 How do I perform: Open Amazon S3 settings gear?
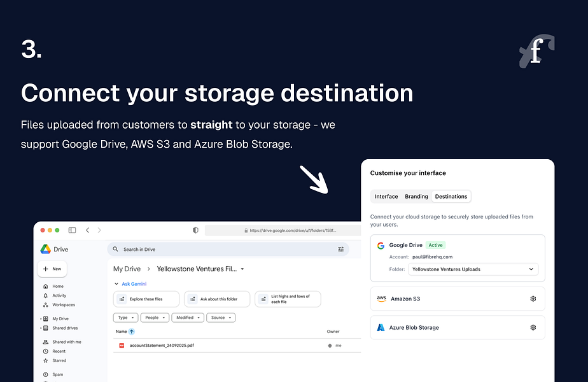tap(533, 299)
